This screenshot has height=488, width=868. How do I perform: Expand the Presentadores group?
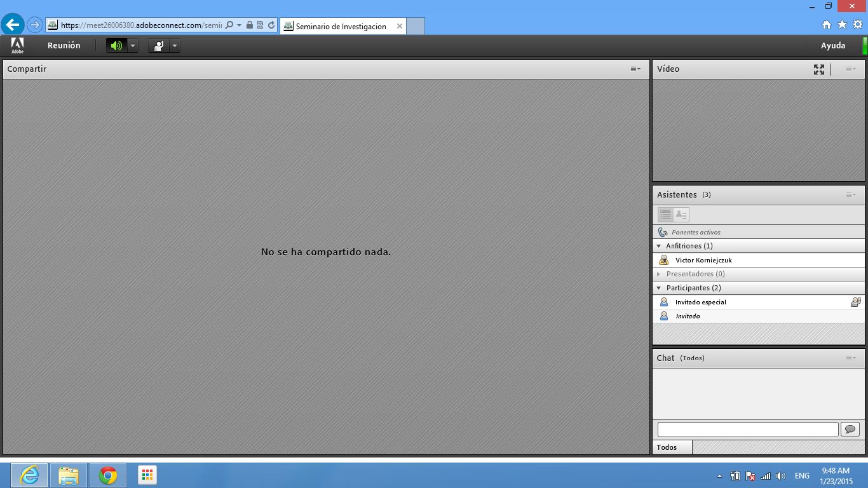point(659,274)
